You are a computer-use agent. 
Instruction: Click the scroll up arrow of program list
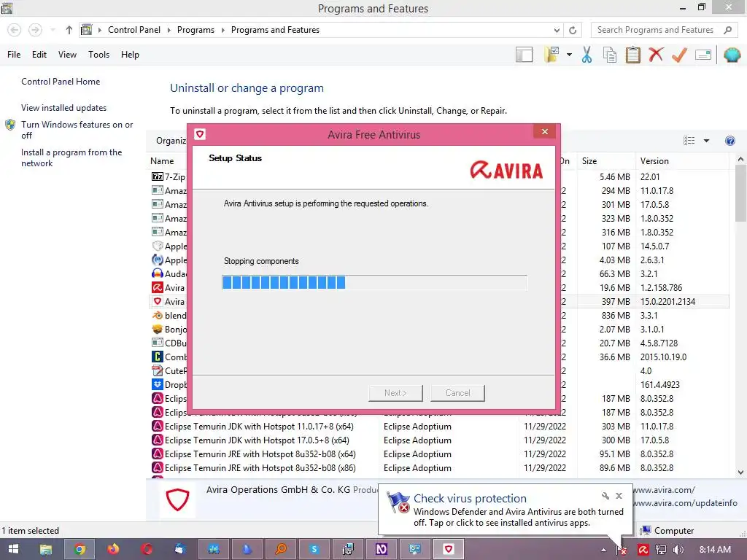tap(740, 160)
